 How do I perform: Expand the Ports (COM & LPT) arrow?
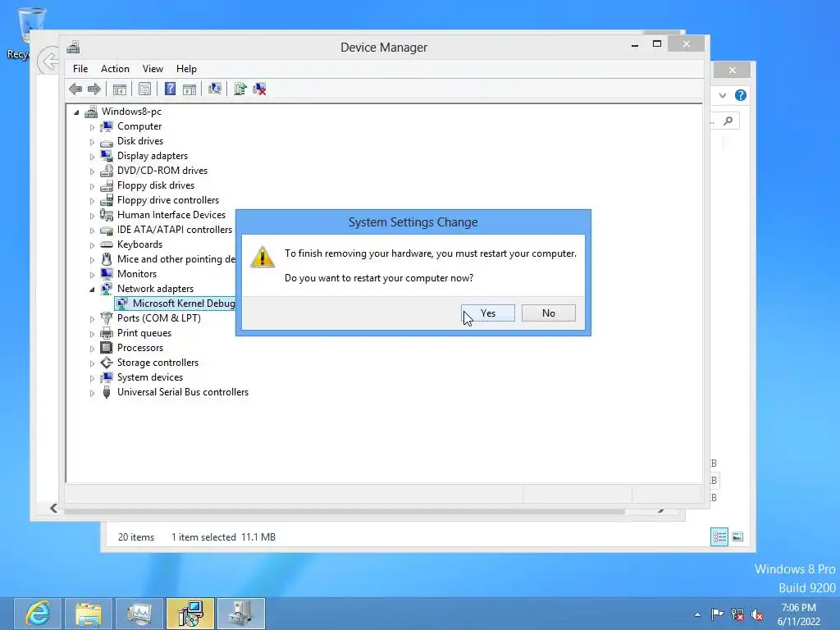[x=92, y=319]
